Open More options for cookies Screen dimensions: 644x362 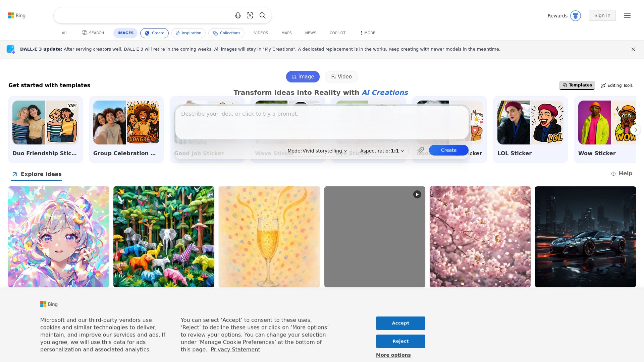pyautogui.click(x=393, y=355)
